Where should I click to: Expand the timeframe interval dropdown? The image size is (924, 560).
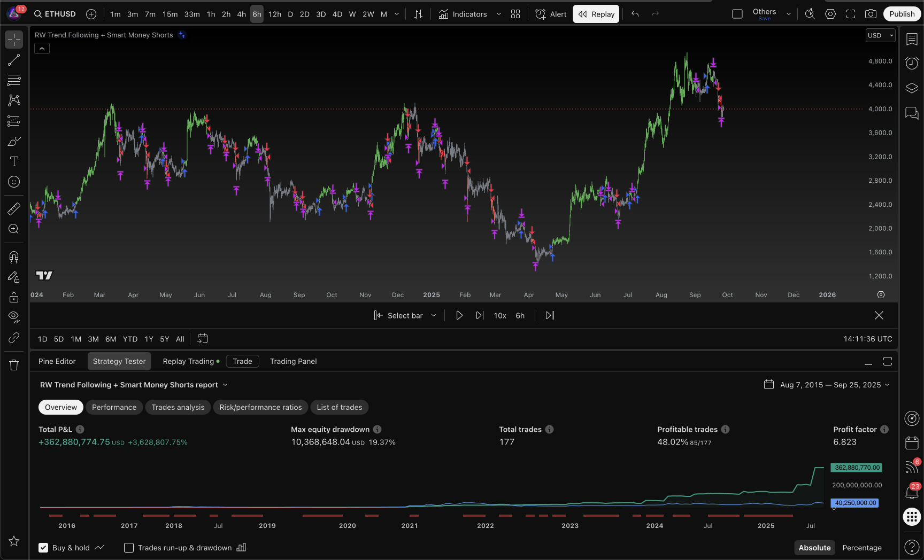coord(397,14)
